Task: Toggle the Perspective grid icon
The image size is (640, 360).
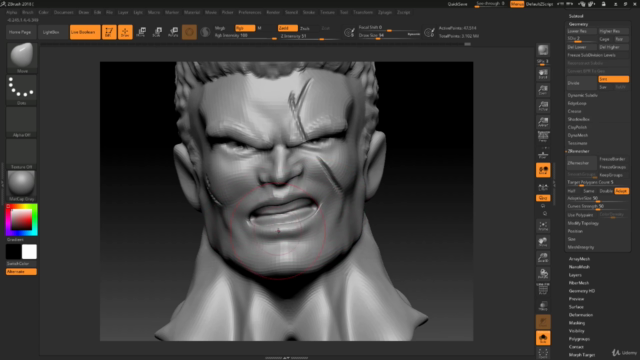Action: (x=543, y=137)
